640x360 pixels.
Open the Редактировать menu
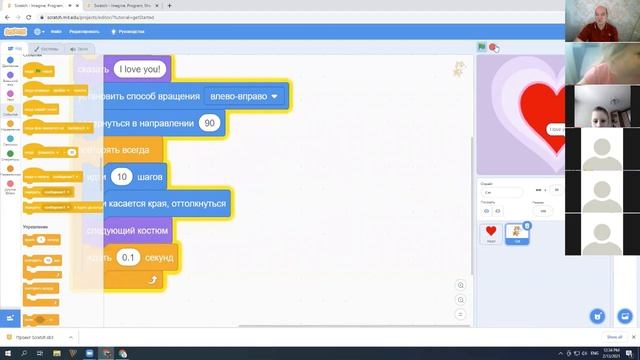point(84,31)
